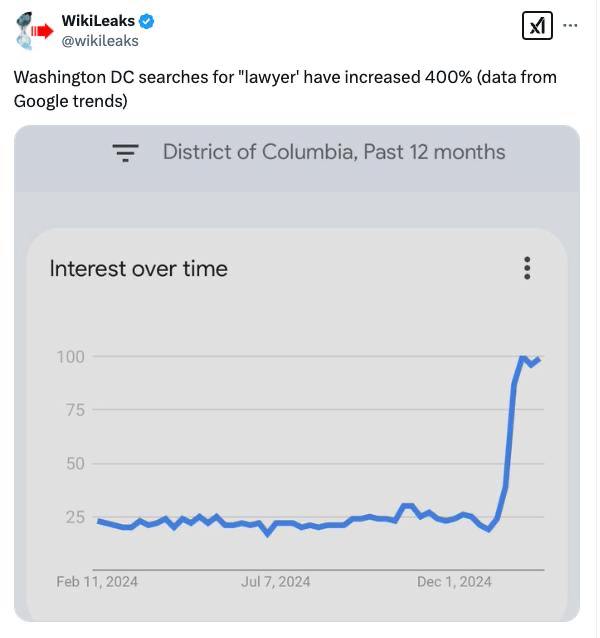Open the tweet's more options ellipsis
Viewport: 600px width, 638px height.
coord(571,26)
